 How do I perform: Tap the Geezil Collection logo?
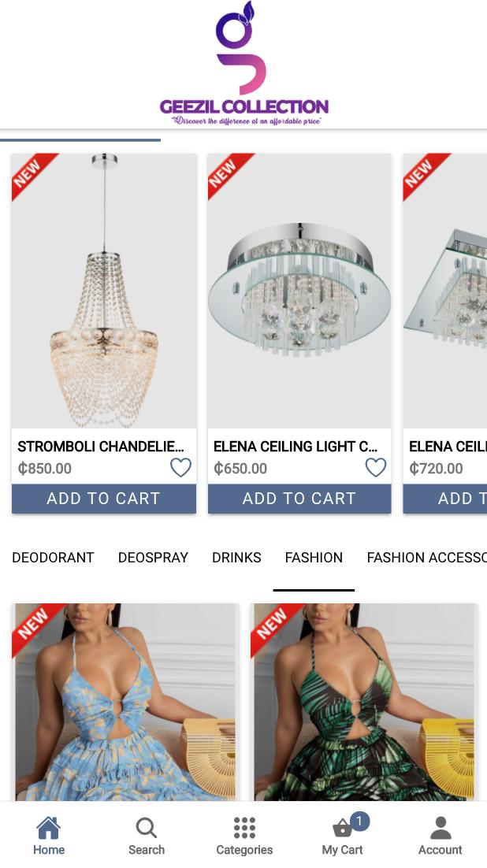[243, 64]
